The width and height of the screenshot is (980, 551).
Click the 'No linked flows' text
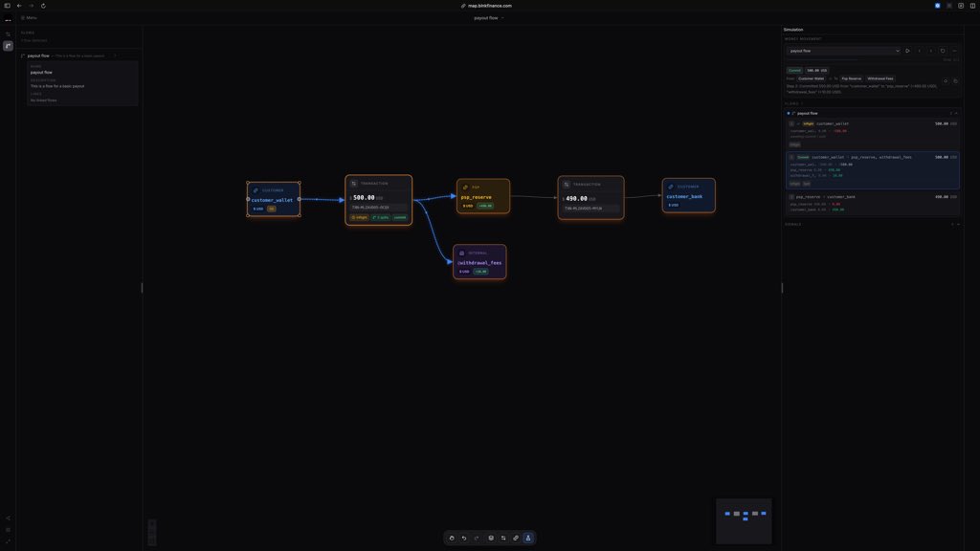pyautogui.click(x=43, y=99)
